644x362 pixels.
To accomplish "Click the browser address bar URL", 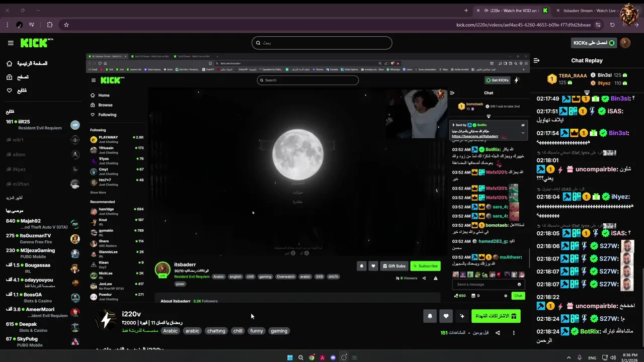I will 523,25.
